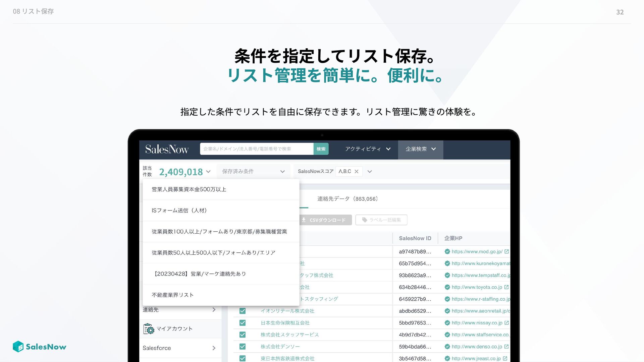644x362 pixels.
Task: Click external-link icon beside denso.co.jp
Action: (x=506, y=347)
